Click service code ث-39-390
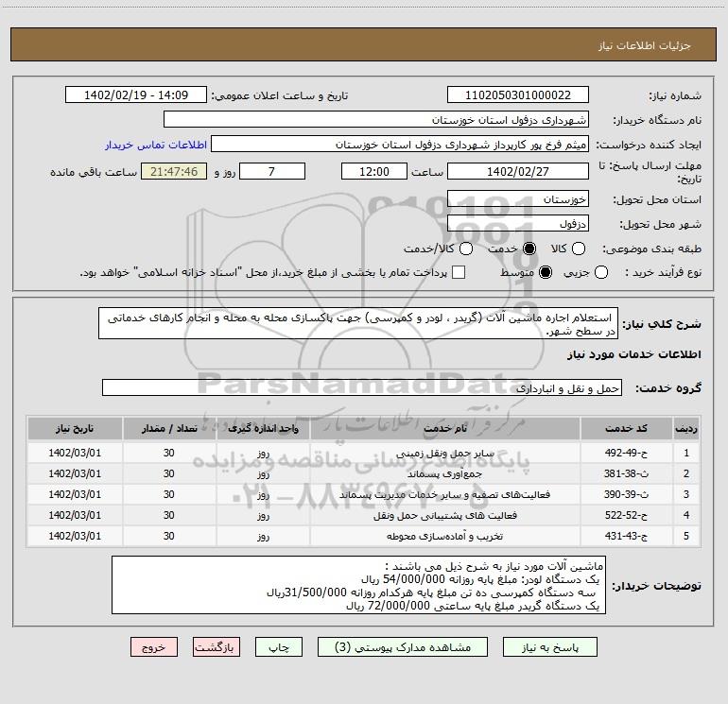This screenshot has width=728, height=704. pos(626,495)
